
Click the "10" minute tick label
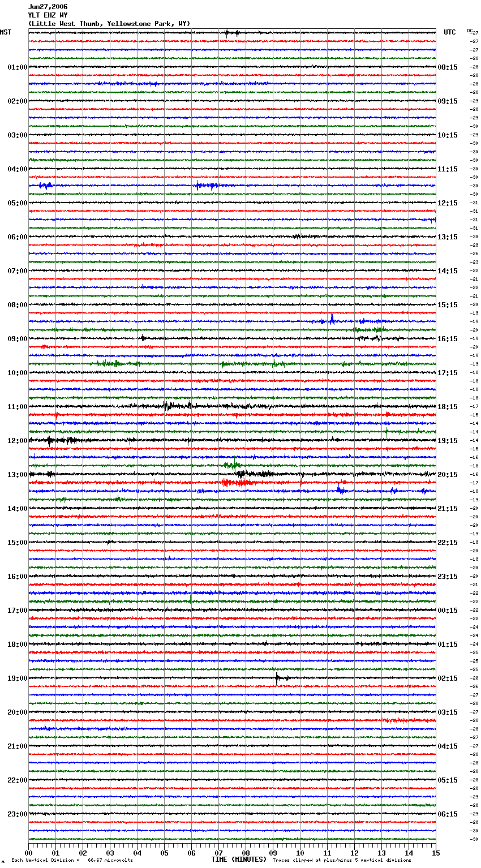[300, 853]
